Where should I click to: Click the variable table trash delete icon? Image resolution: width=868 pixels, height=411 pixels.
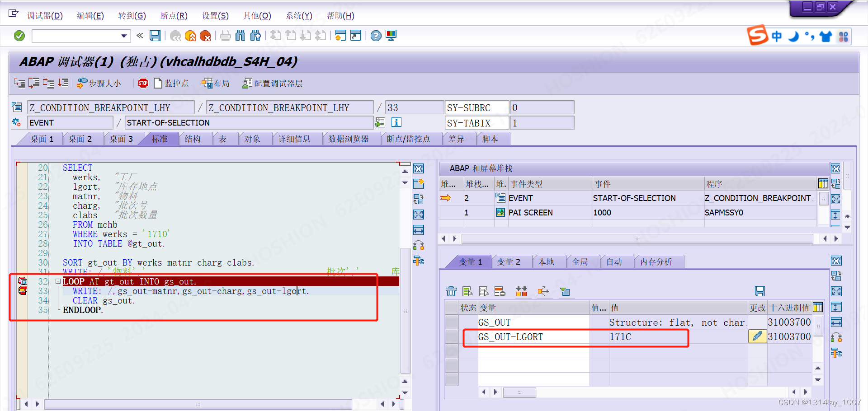point(451,291)
